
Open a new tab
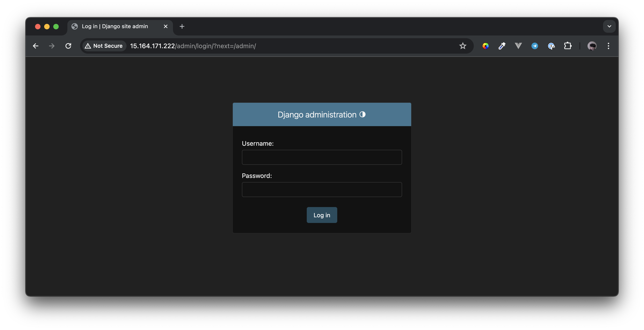(182, 26)
